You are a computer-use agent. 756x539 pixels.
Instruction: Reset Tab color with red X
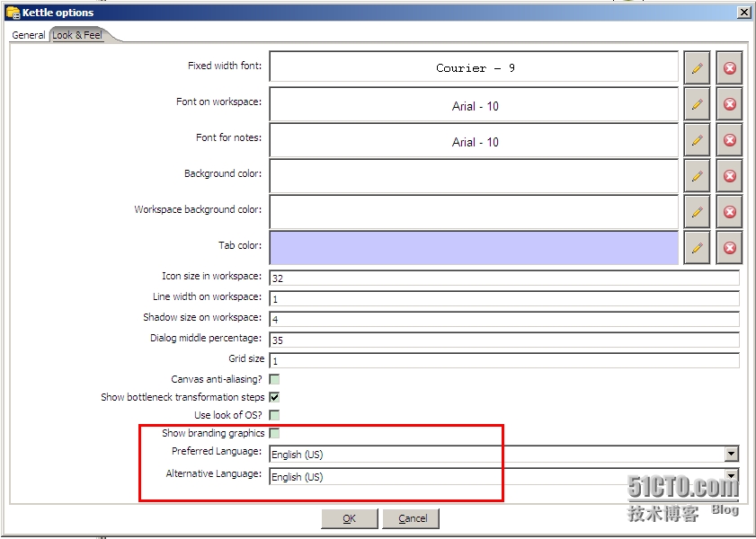[x=729, y=248]
